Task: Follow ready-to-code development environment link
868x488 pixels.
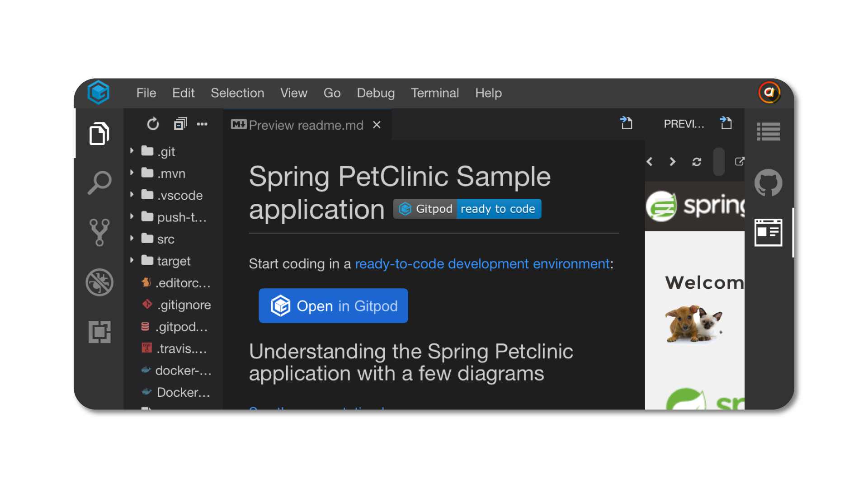Action: pos(482,264)
